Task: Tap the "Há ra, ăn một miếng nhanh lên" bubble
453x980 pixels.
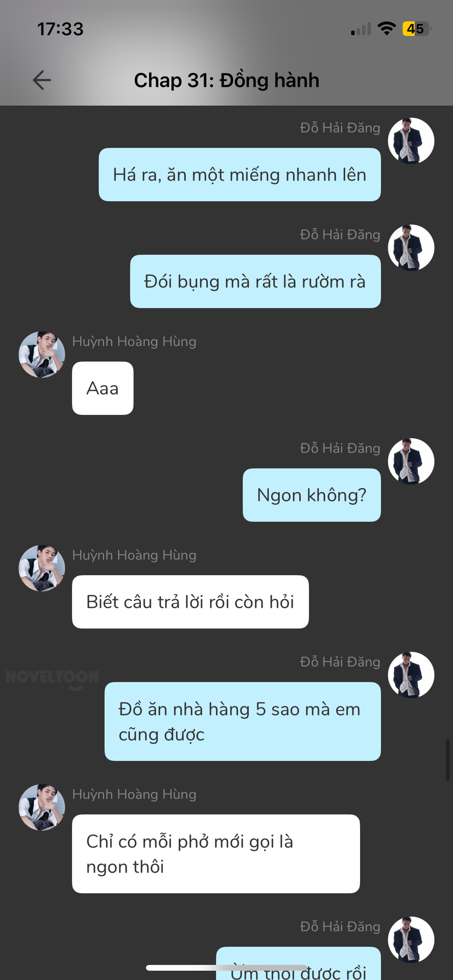Action: coord(240,175)
